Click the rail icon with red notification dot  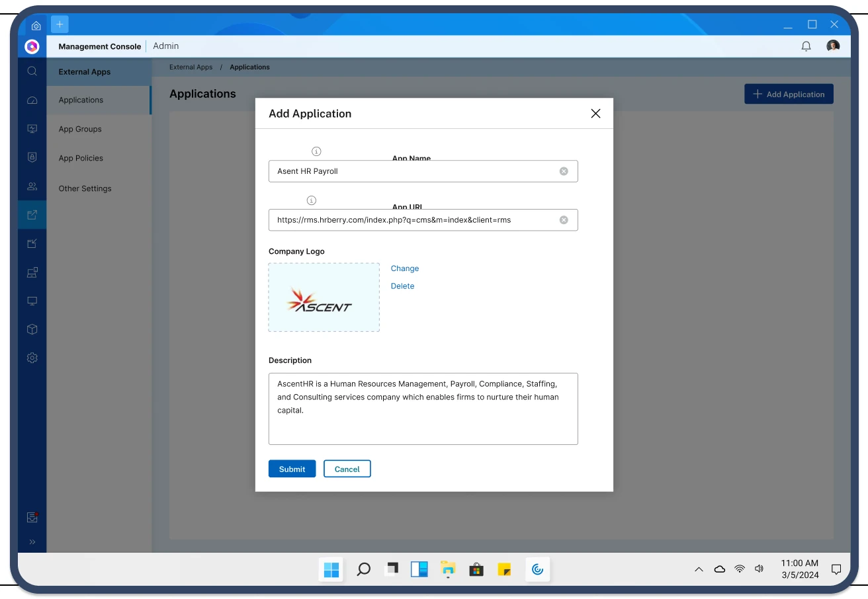click(32, 517)
